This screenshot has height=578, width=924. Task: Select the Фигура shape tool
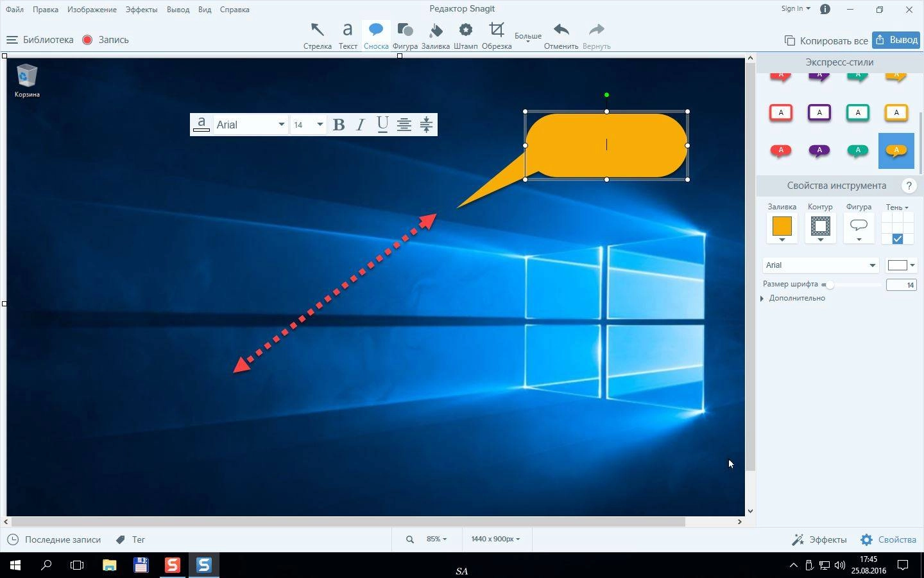coord(405,35)
